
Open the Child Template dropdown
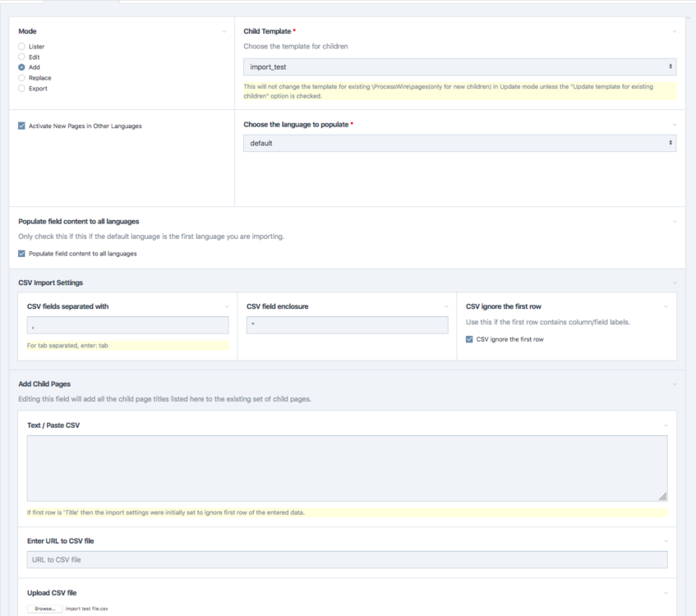[459, 67]
